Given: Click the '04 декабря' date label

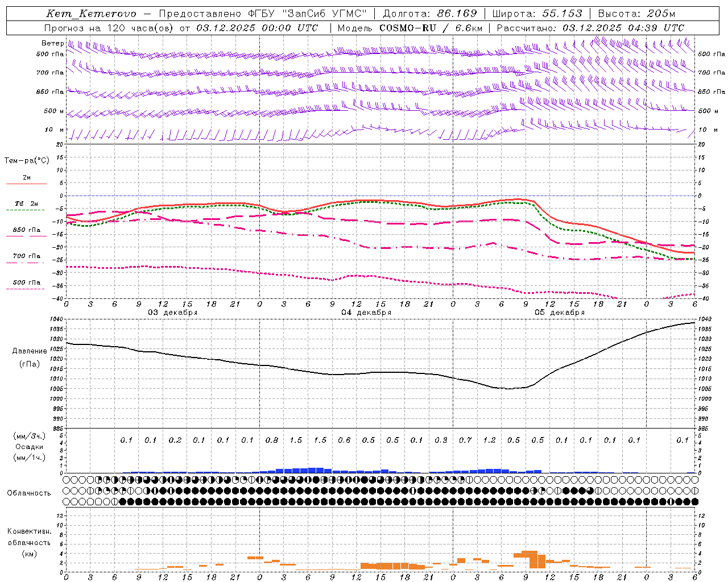Looking at the screenshot, I should [366, 313].
